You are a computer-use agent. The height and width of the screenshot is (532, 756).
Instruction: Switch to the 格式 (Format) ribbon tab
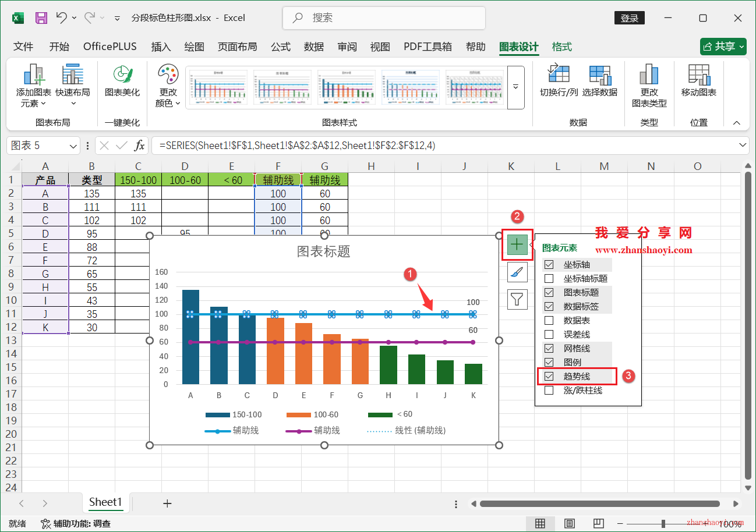(561, 47)
